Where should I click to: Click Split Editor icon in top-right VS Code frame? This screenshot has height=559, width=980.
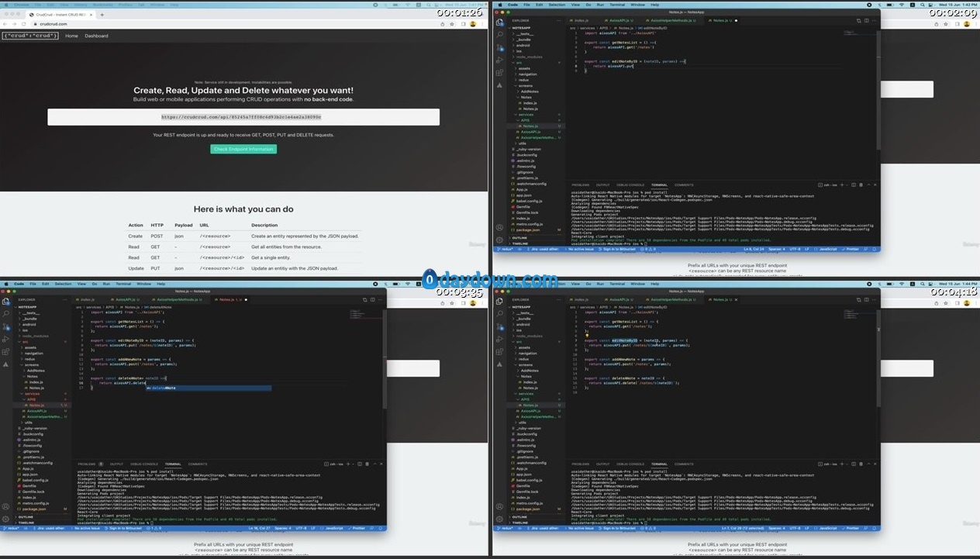click(x=865, y=20)
